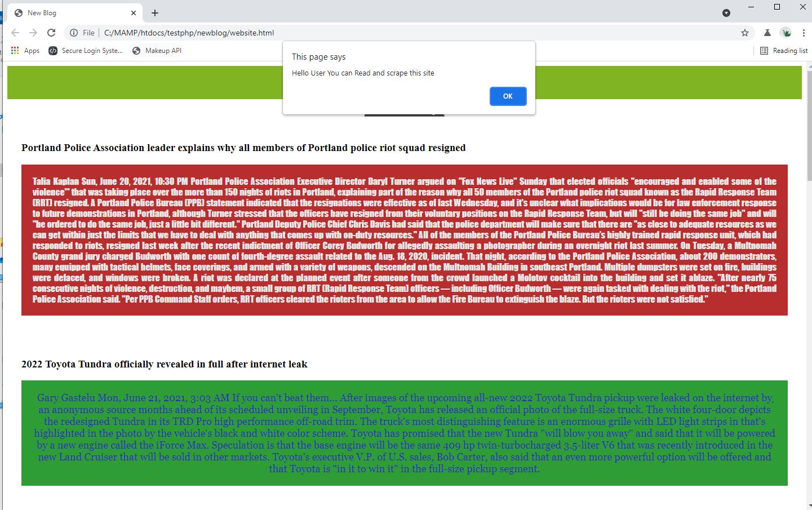The image size is (812, 510).
Task: Open the Reading list panel
Action: (784, 51)
